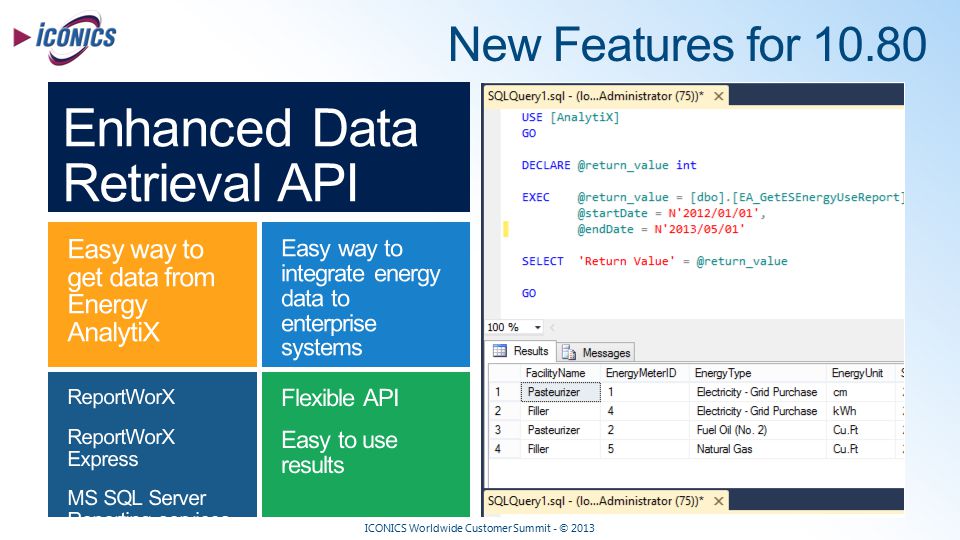Select the upper SQLQuery1.sql document tab

point(606,96)
